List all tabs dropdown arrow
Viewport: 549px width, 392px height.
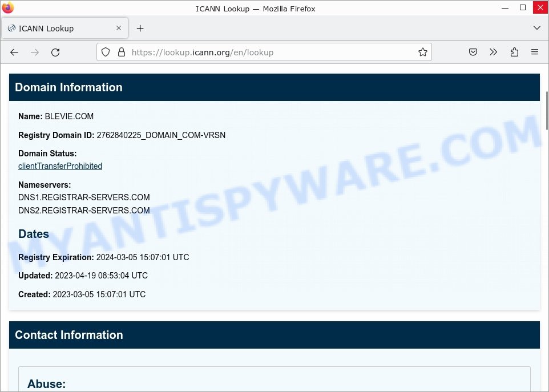(x=537, y=28)
